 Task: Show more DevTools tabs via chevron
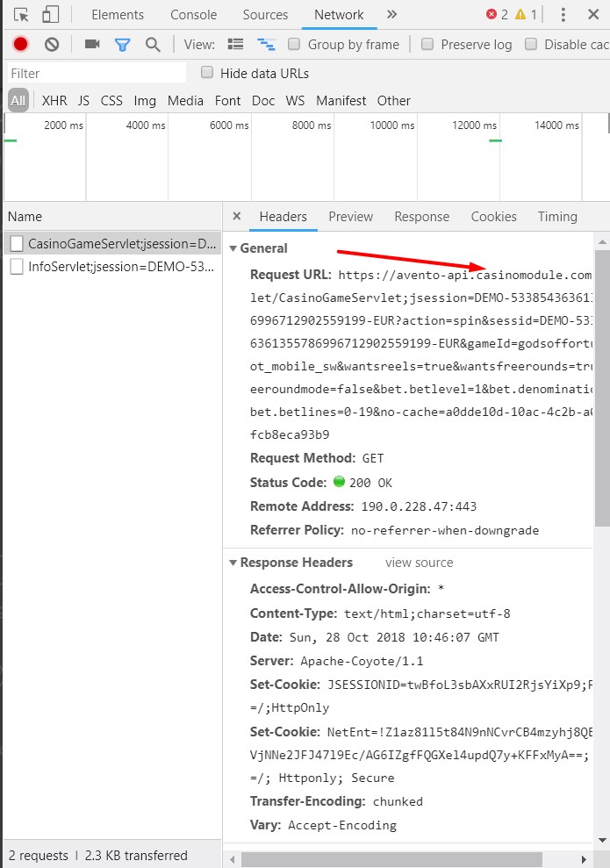click(391, 15)
